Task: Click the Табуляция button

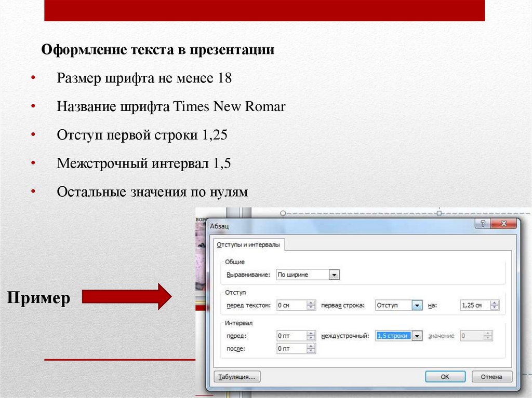Action: coord(237,377)
